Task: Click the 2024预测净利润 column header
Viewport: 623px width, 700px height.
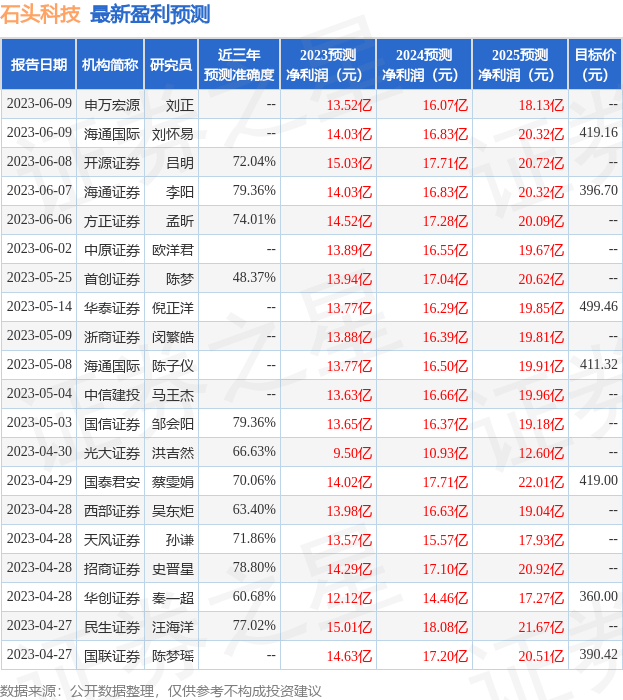Action: click(x=424, y=65)
